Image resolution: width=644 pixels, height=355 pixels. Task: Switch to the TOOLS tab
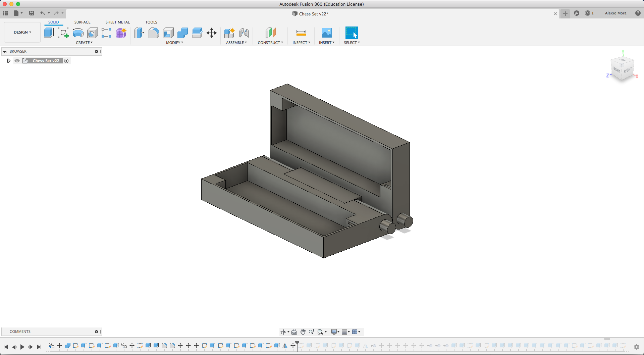(151, 22)
